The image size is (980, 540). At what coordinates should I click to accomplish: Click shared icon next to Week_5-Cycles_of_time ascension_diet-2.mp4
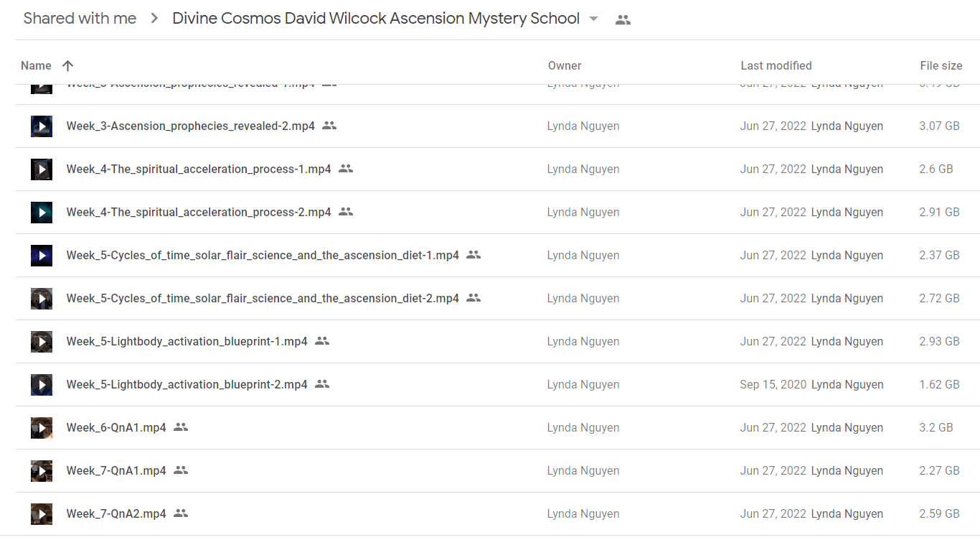click(473, 298)
